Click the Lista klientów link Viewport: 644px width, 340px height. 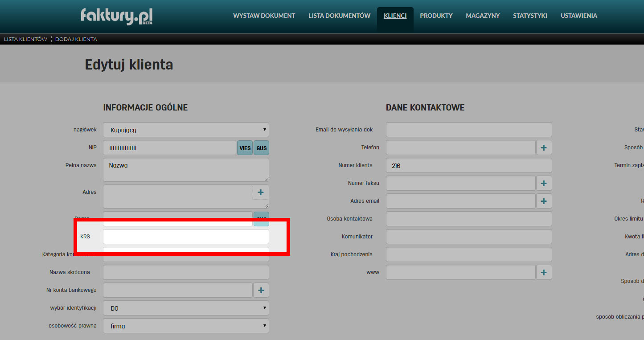(x=25, y=39)
